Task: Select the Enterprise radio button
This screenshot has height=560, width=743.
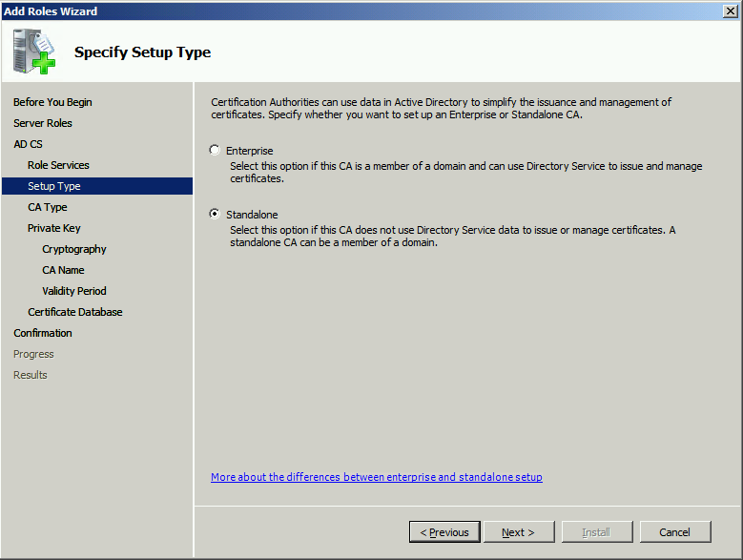Action: click(x=215, y=150)
